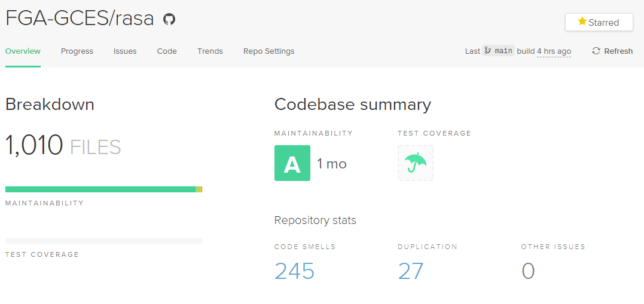Open the Repo Settings tab
644x304 pixels.
[268, 51]
